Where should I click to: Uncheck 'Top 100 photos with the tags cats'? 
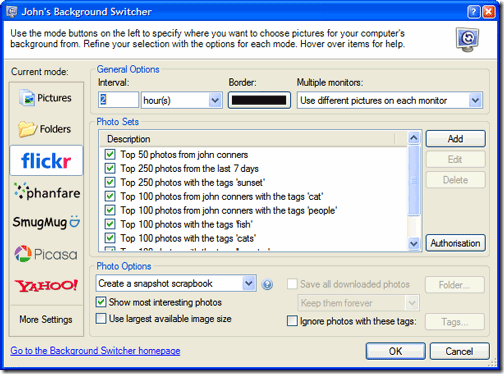click(x=110, y=238)
